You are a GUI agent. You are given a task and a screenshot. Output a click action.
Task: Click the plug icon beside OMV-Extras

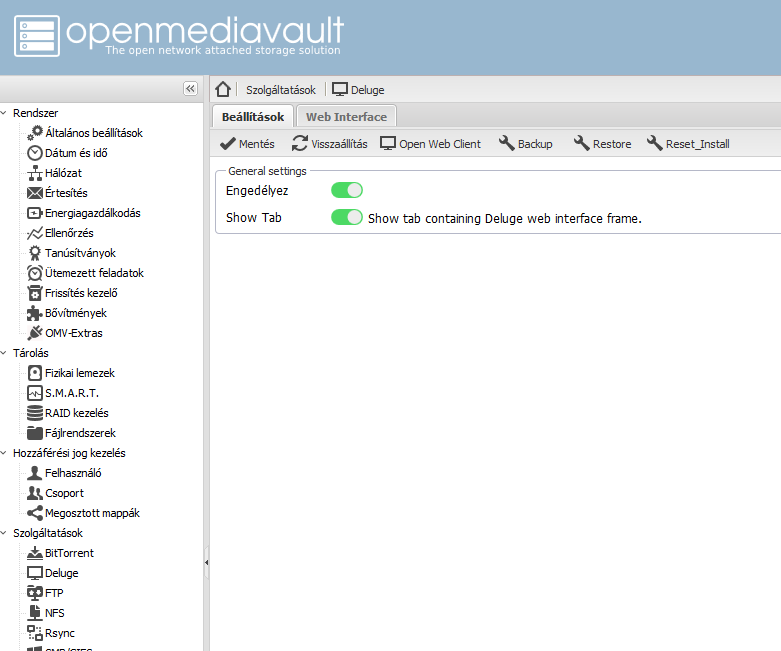click(35, 333)
